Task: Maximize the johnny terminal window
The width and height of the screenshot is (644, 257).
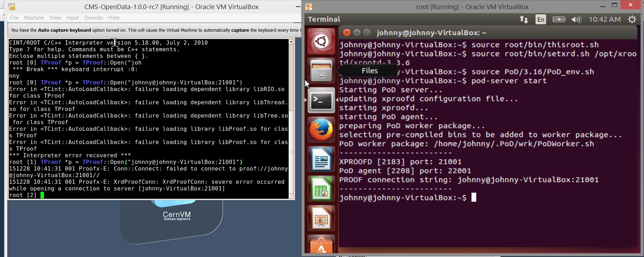Action: click(x=367, y=33)
